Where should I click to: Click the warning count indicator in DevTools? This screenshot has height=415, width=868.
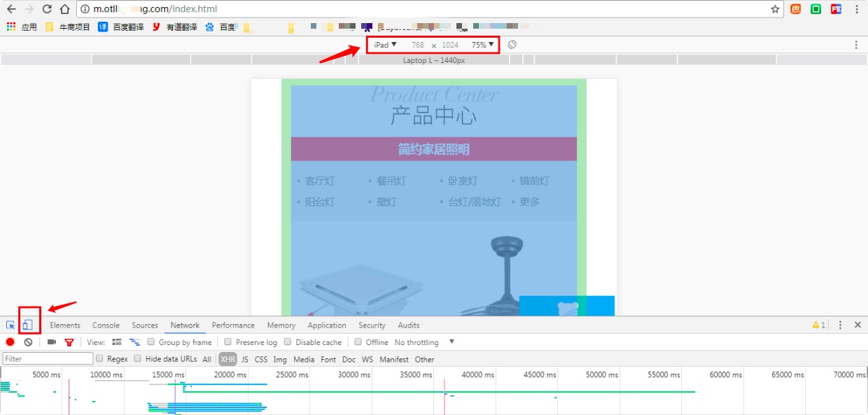(x=818, y=325)
